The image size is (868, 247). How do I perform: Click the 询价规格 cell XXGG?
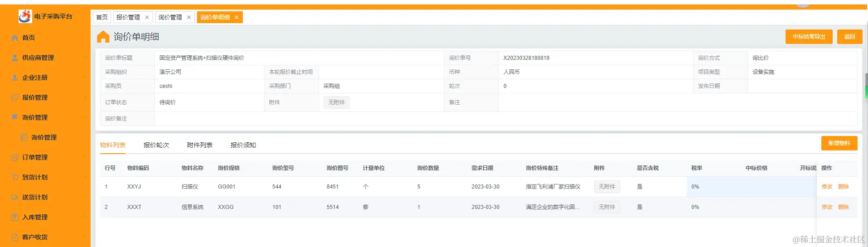click(x=226, y=207)
